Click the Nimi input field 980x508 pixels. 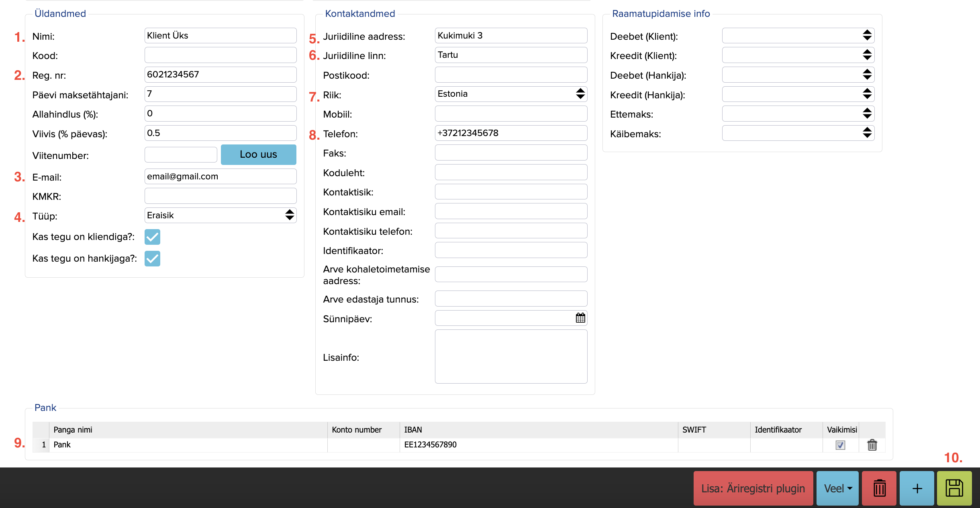[x=220, y=36]
